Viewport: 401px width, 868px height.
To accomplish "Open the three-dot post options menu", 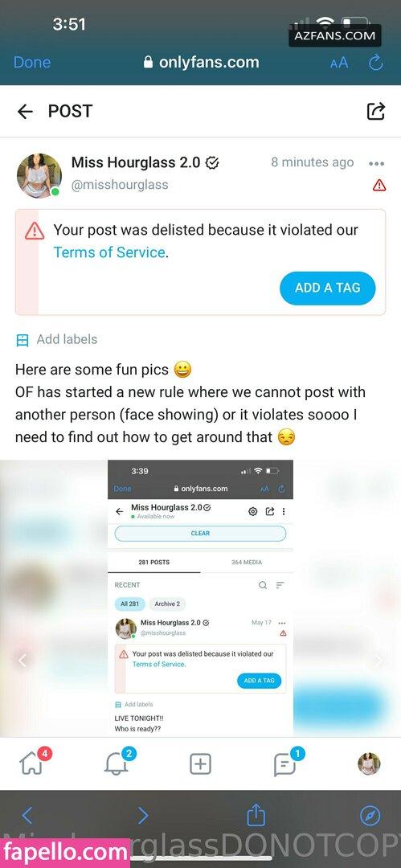I will point(376,163).
